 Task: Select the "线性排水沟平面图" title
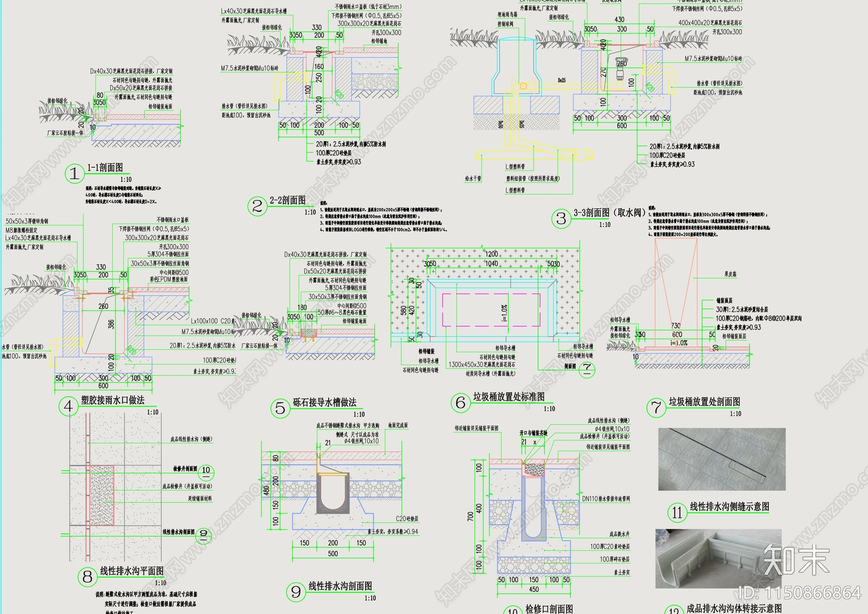tap(132, 571)
